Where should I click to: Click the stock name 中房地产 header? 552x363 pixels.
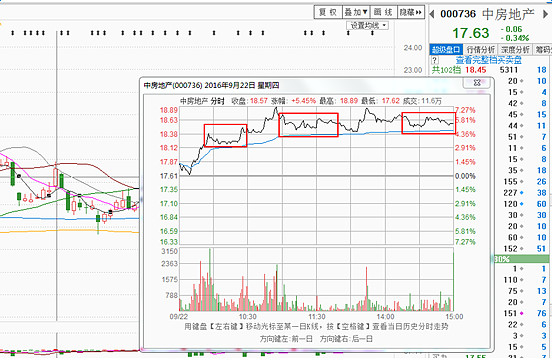[x=508, y=14]
